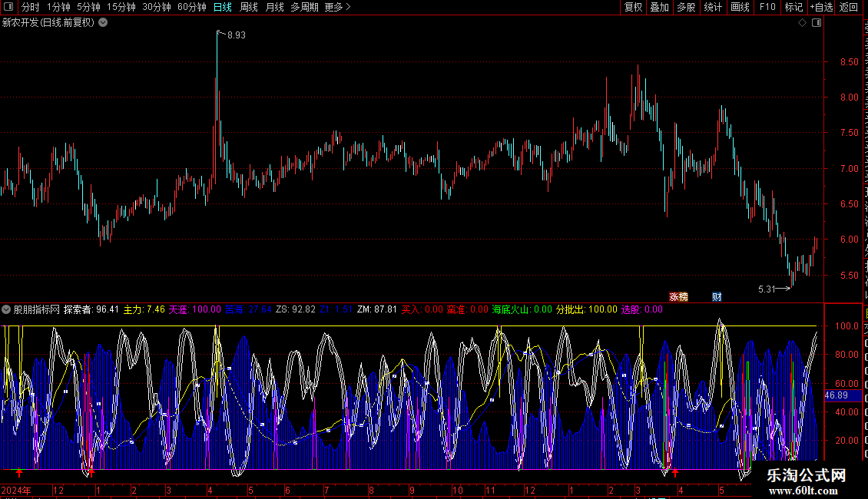Click the 5.31 low price label
Viewport: 868px width, 499px height.
[x=767, y=289]
